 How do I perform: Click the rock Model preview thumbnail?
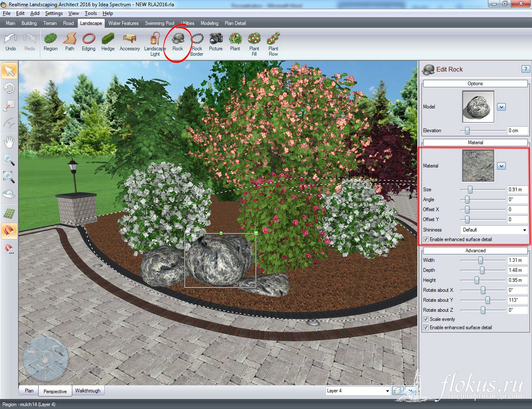[478, 107]
